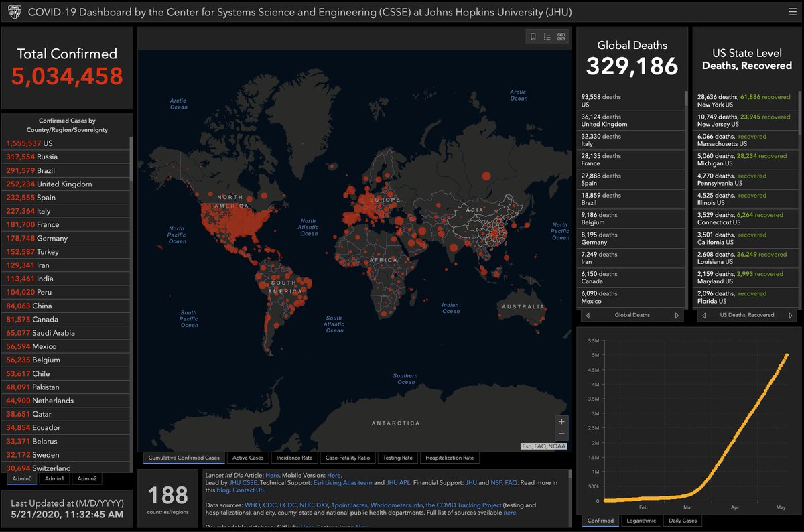Screen dimensions: 804x532
Task: Show the Daily Cases chart tab
Action: (683, 521)
